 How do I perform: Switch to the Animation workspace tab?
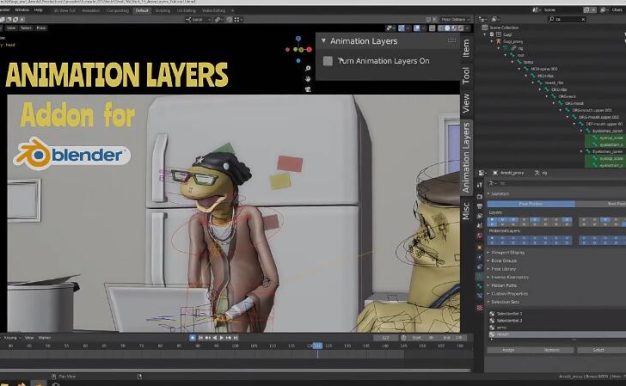click(91, 10)
